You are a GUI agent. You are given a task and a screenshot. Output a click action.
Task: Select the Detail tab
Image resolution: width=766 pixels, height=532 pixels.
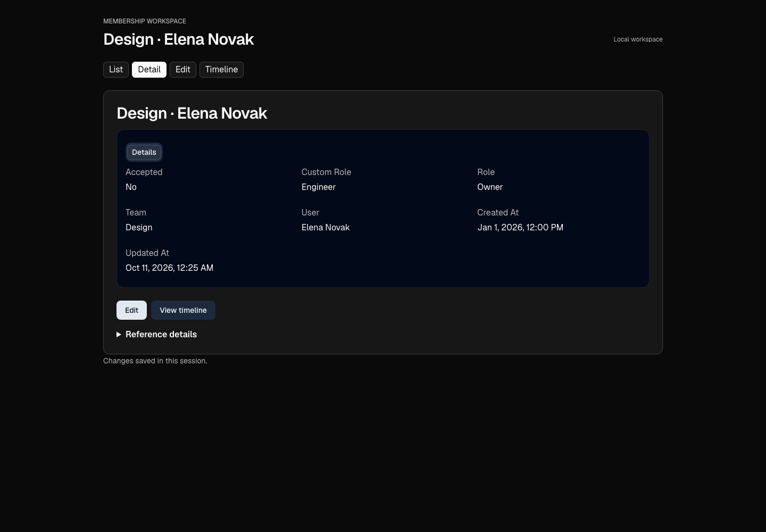pos(149,70)
